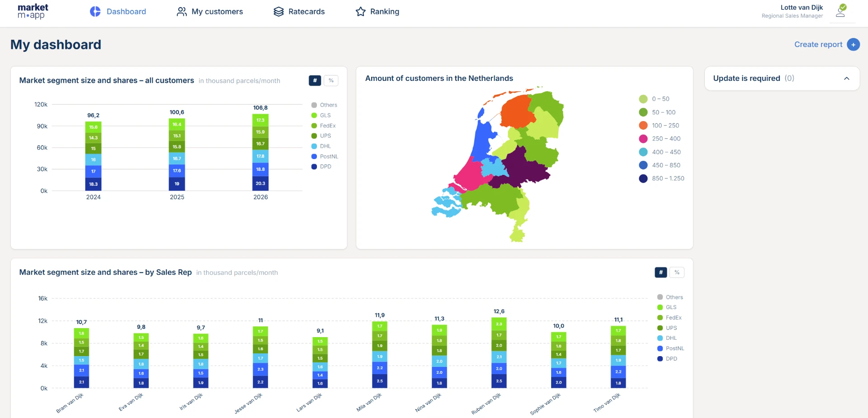Viewport: 868px width, 418px height.
Task: Click the Regional Sales Manager subtitle
Action: click(x=792, y=16)
